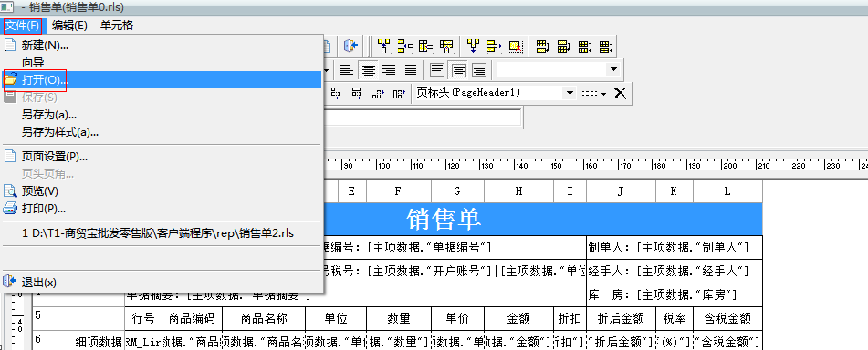The image size is (868, 350).
Task: Click the 数量 header cell
Action: click(x=399, y=318)
